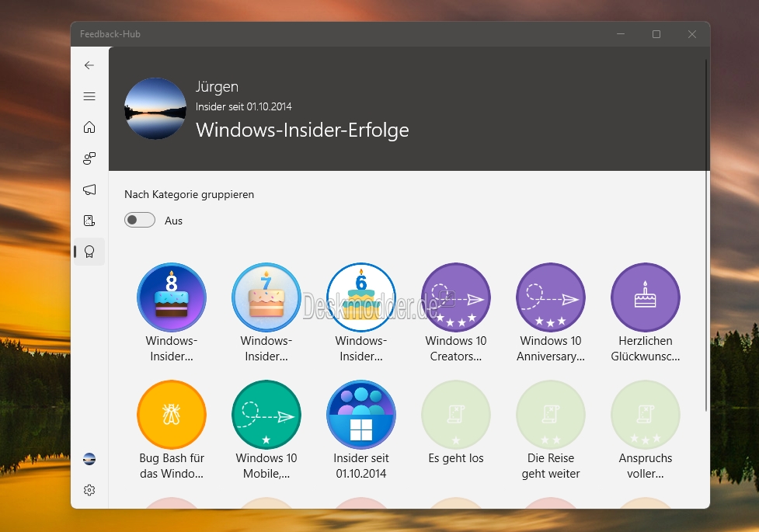Select the Windows 10 Creators badge
The width and height of the screenshot is (759, 532).
click(456, 297)
